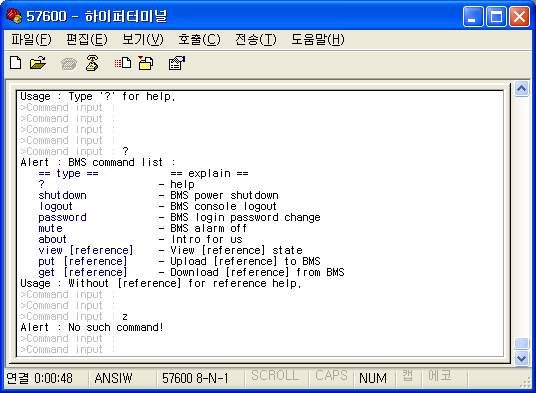Screen dimensions: 536x393
Task: Close the HyperTerminal window
Action: pos(520,16)
